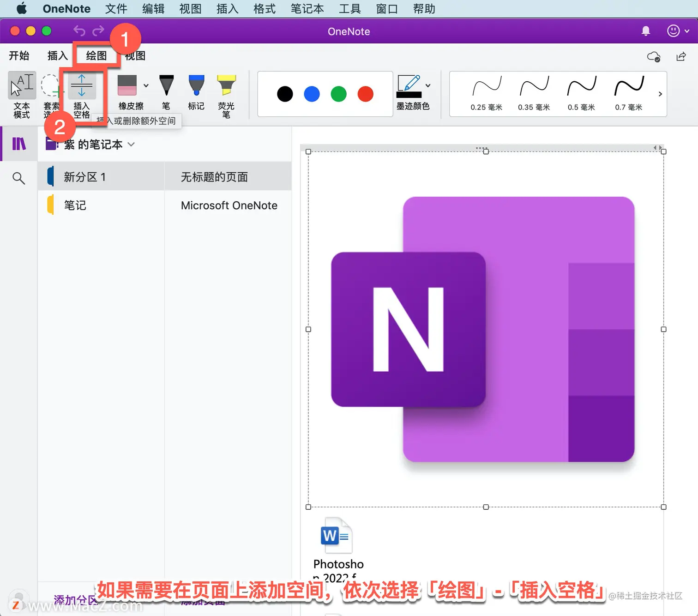Open the Apple menu
The width and height of the screenshot is (698, 616).
tap(21, 9)
